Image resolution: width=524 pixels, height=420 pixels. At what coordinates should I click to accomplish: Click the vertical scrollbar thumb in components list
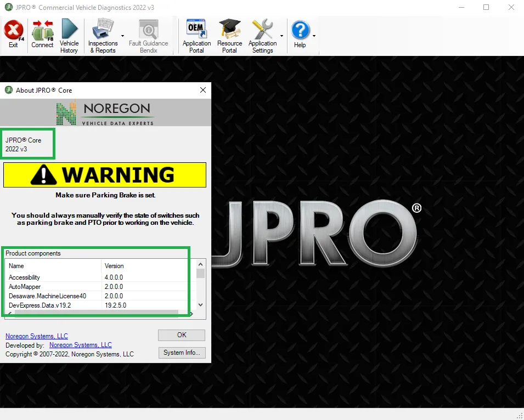pyautogui.click(x=200, y=274)
